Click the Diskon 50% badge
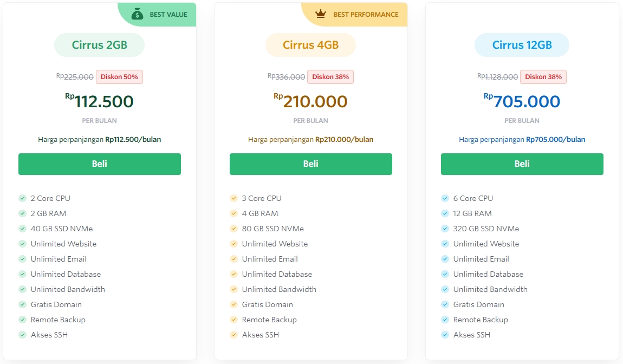Image resolution: width=623 pixels, height=364 pixels. coord(119,77)
